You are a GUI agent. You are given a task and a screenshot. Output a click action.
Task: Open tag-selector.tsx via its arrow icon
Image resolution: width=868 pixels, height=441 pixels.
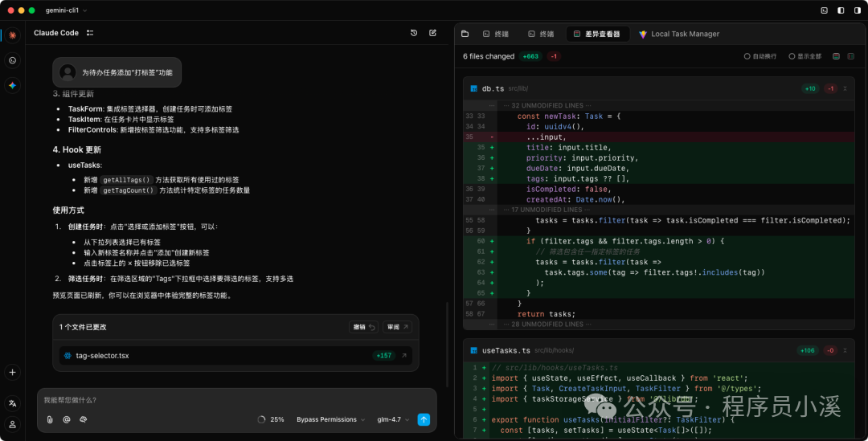[x=404, y=356]
